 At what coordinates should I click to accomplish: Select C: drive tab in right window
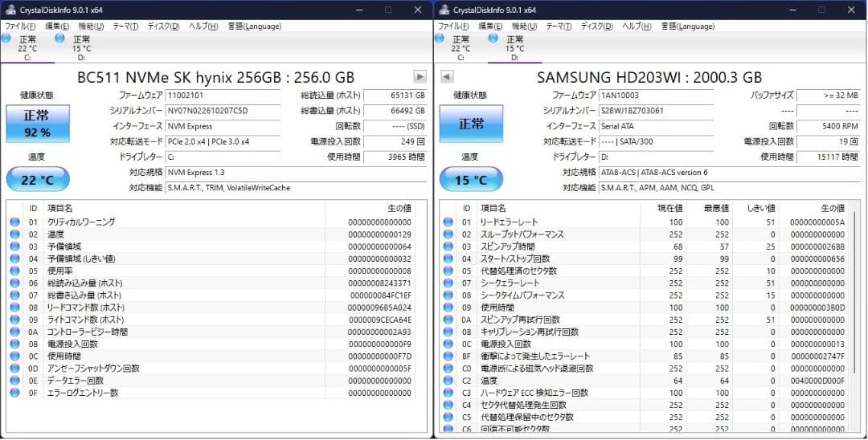click(461, 47)
